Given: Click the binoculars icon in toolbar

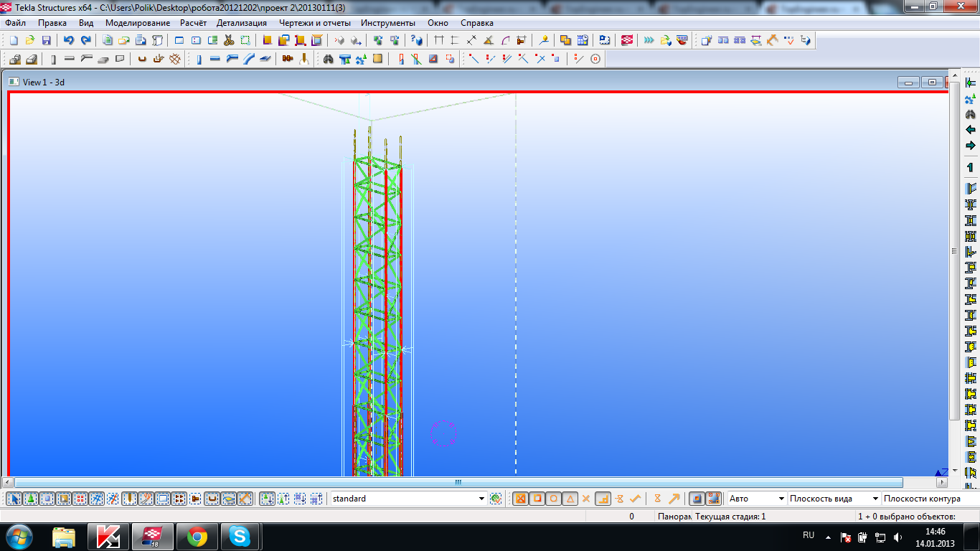Looking at the screenshot, I should pos(328,59).
